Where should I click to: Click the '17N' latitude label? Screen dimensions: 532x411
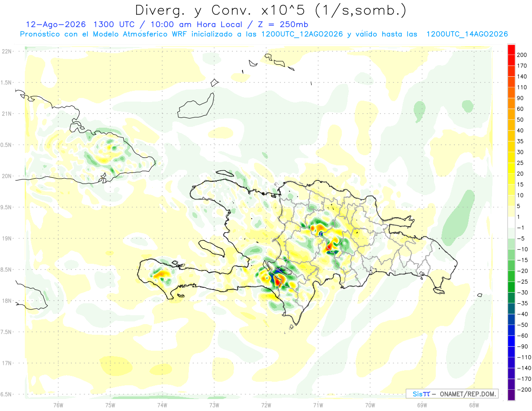6,363
